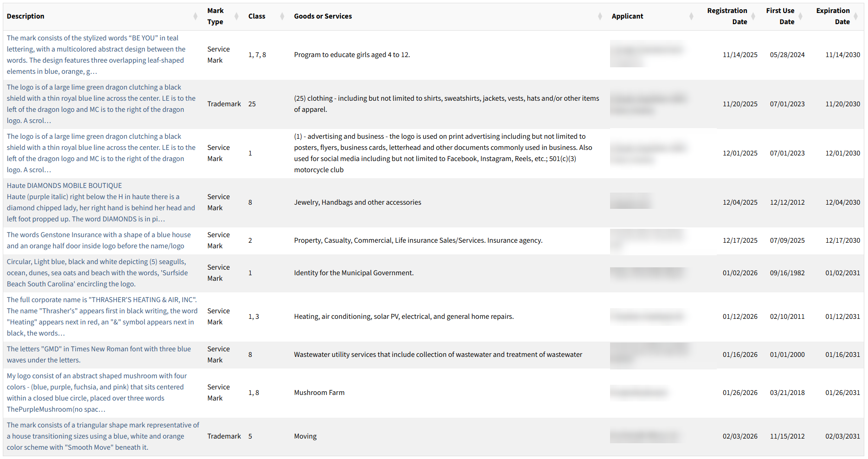The width and height of the screenshot is (868, 459).
Task: Click First Use Date sort icon
Action: (800, 17)
